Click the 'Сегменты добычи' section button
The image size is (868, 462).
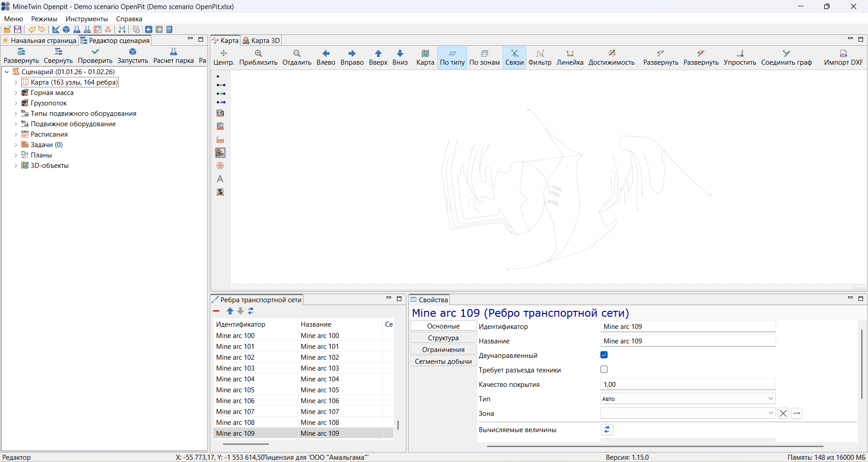[x=443, y=362]
